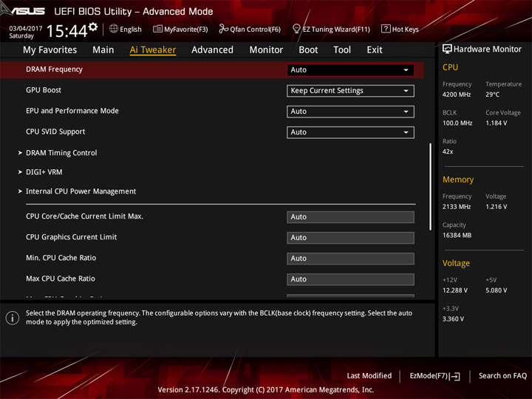Click the Max CPU Cache Ratio field
Viewport: 532px width, 399px height.
point(350,279)
